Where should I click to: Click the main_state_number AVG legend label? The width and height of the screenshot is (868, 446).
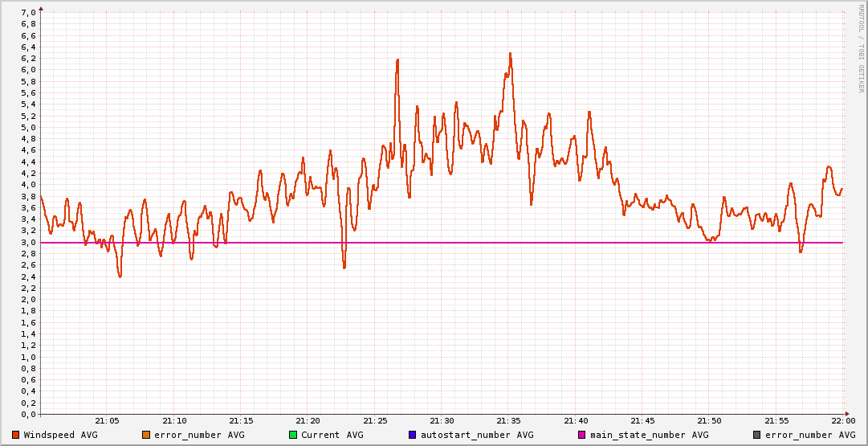point(649,435)
